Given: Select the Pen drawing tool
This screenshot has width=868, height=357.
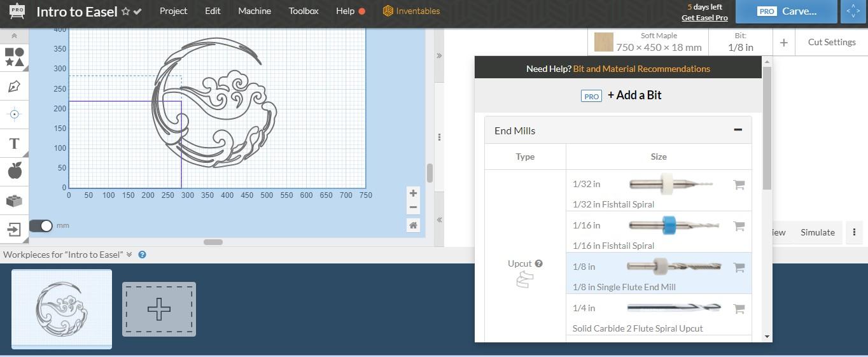Looking at the screenshot, I should pyautogui.click(x=15, y=87).
